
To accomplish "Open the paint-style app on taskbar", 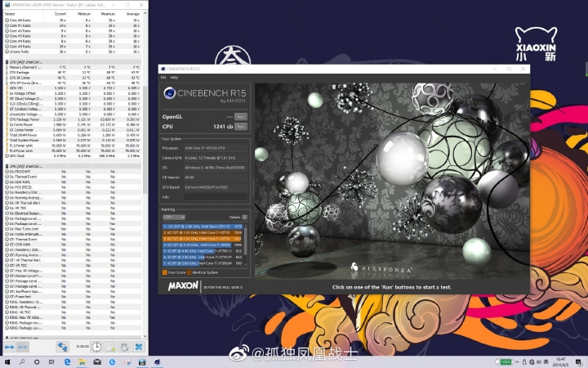I will tap(127, 362).
